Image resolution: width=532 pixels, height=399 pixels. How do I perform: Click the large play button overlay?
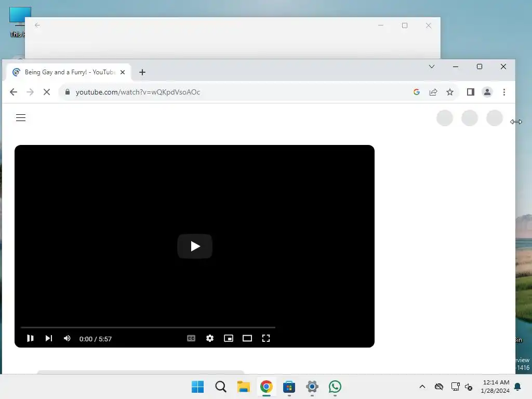click(195, 246)
